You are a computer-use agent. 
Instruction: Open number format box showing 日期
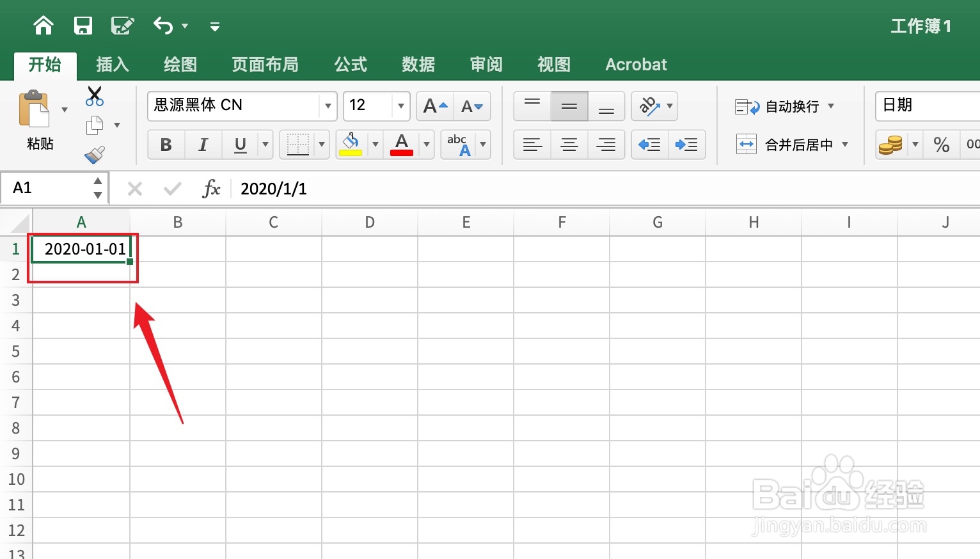(x=928, y=106)
